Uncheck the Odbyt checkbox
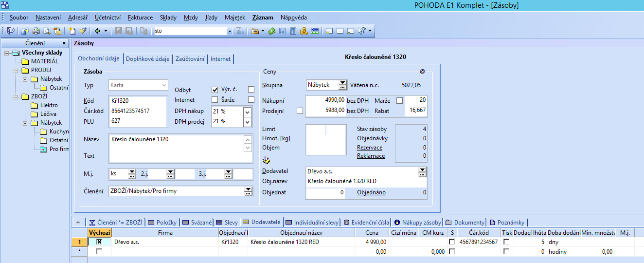This screenshot has width=644, height=263. tap(215, 90)
